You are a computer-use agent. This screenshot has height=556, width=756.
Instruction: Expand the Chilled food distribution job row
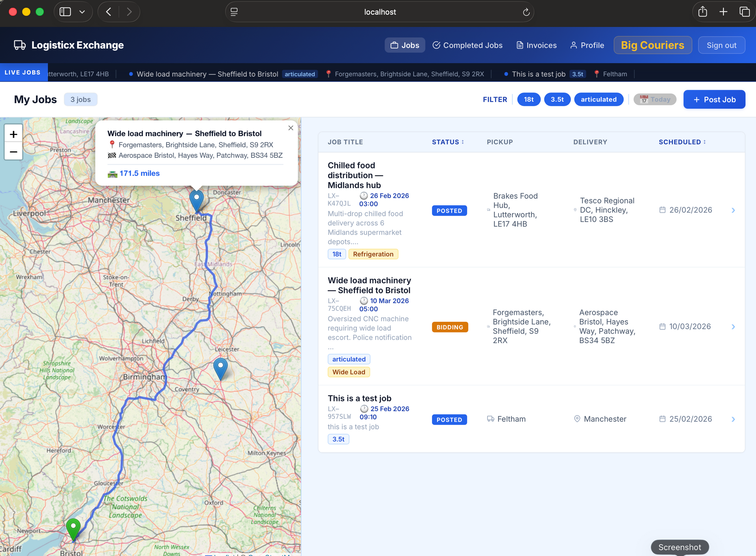click(x=733, y=210)
